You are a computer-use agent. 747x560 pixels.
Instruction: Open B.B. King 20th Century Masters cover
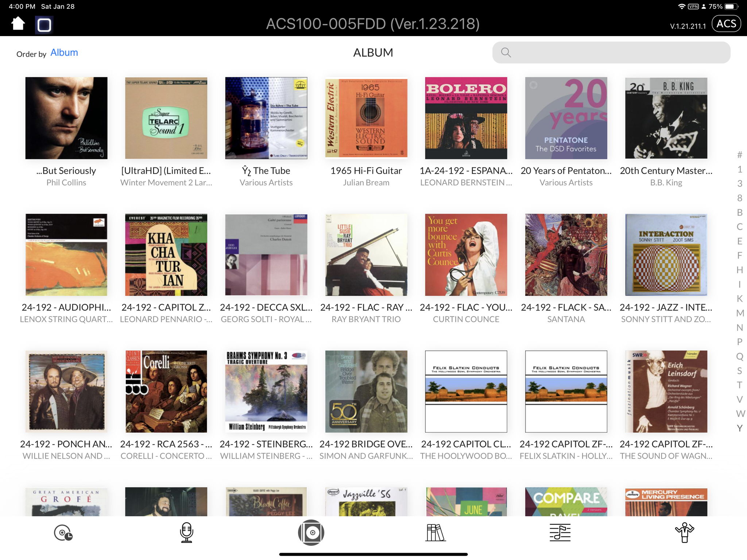click(666, 118)
